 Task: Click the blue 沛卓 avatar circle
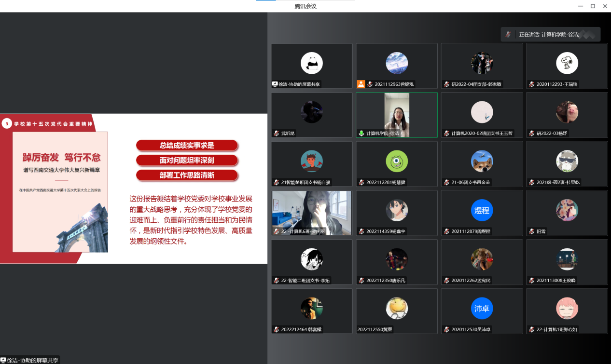point(482,309)
